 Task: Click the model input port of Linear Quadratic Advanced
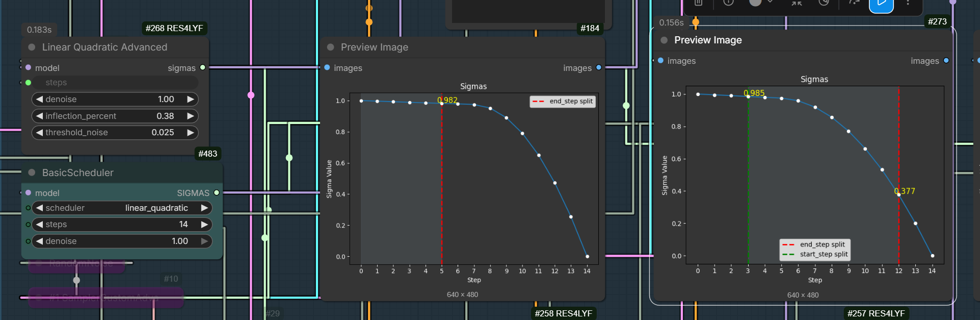pyautogui.click(x=28, y=67)
